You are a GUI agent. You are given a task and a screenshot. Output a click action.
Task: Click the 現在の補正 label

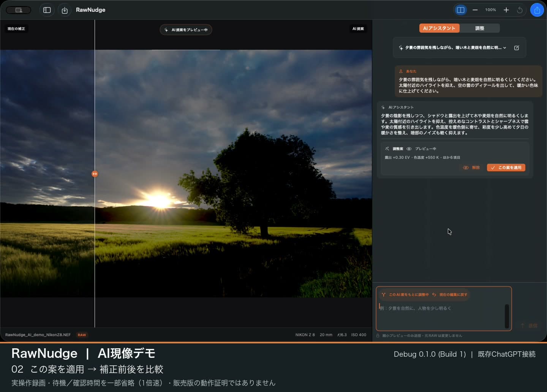pyautogui.click(x=16, y=29)
